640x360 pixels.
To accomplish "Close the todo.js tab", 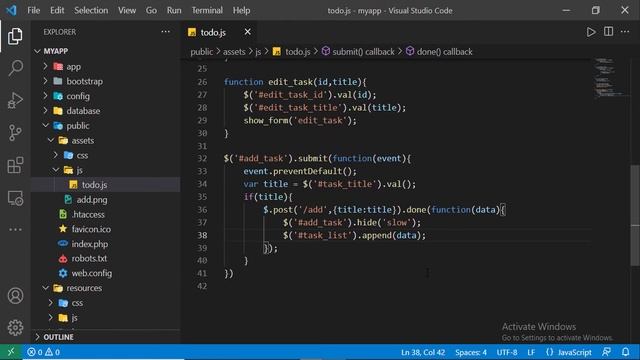I will tap(247, 32).
